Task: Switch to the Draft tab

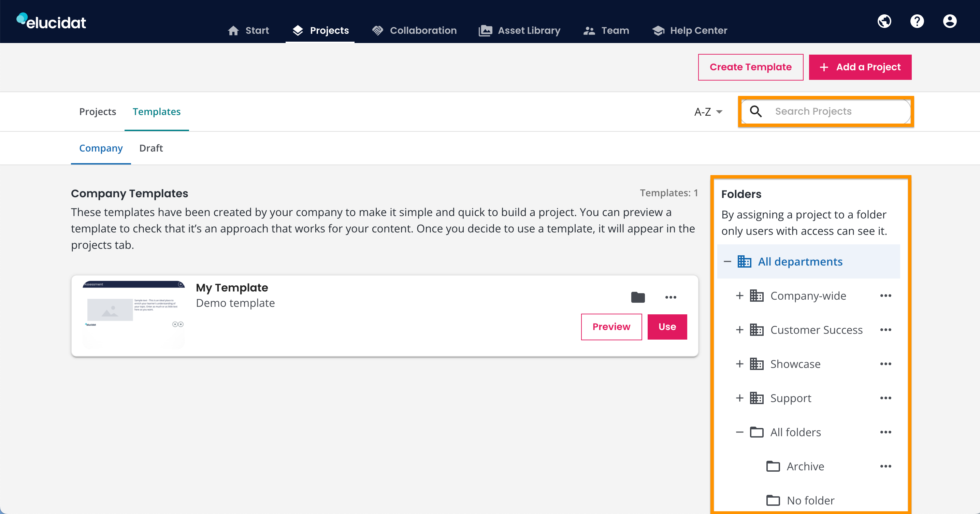Action: pyautogui.click(x=151, y=148)
